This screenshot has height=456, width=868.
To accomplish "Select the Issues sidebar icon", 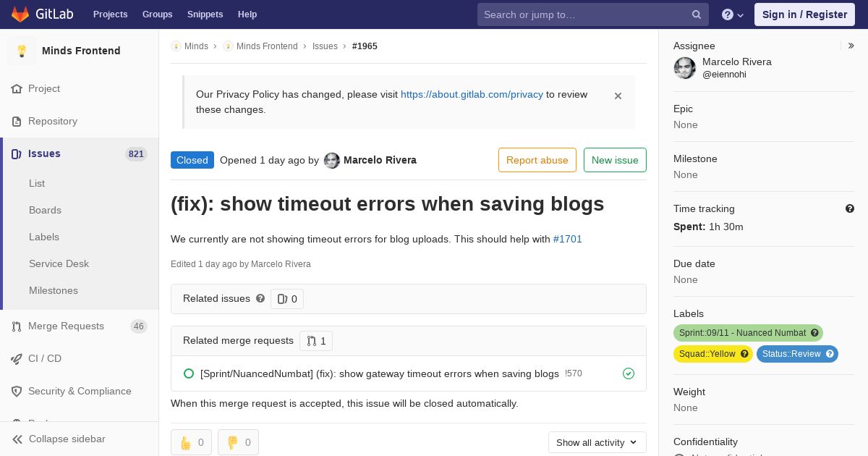I will coord(17,153).
